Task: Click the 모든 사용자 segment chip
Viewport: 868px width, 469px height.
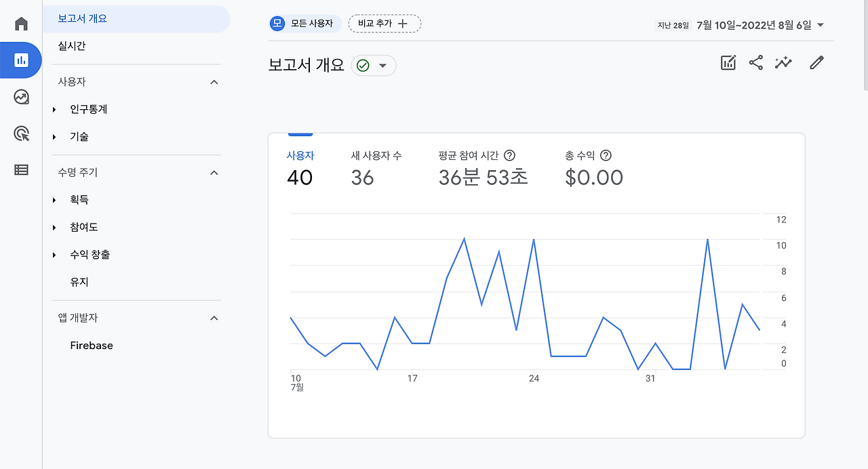Action: 304,23
